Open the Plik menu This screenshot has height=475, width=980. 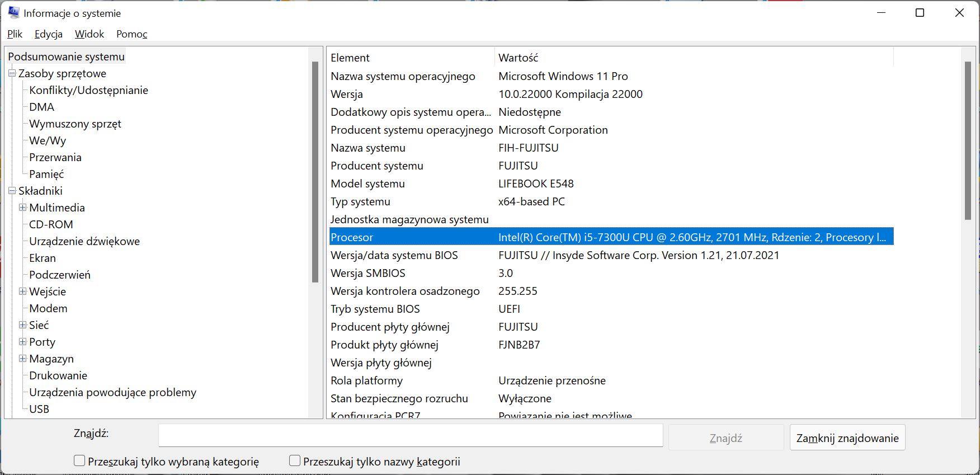[15, 34]
